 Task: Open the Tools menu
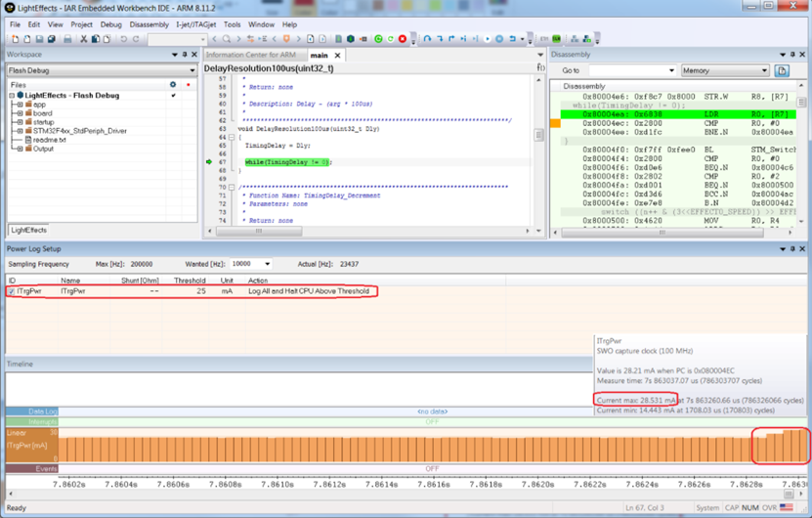(232, 24)
